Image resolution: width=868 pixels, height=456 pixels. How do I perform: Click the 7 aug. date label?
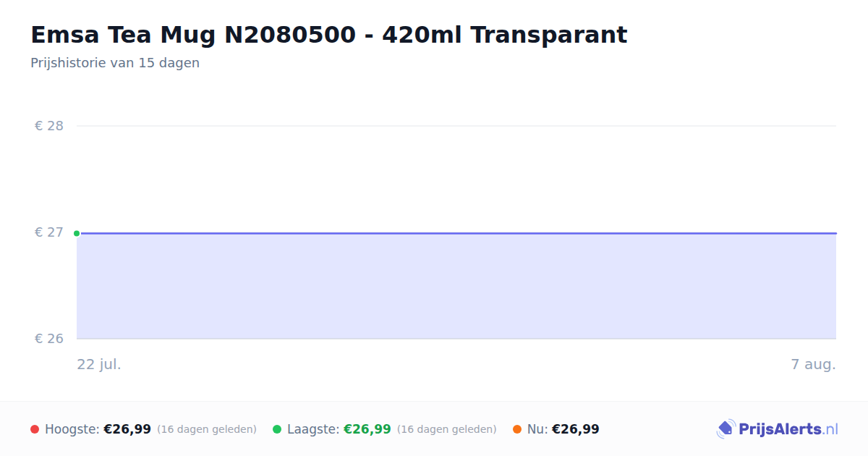pos(813,364)
